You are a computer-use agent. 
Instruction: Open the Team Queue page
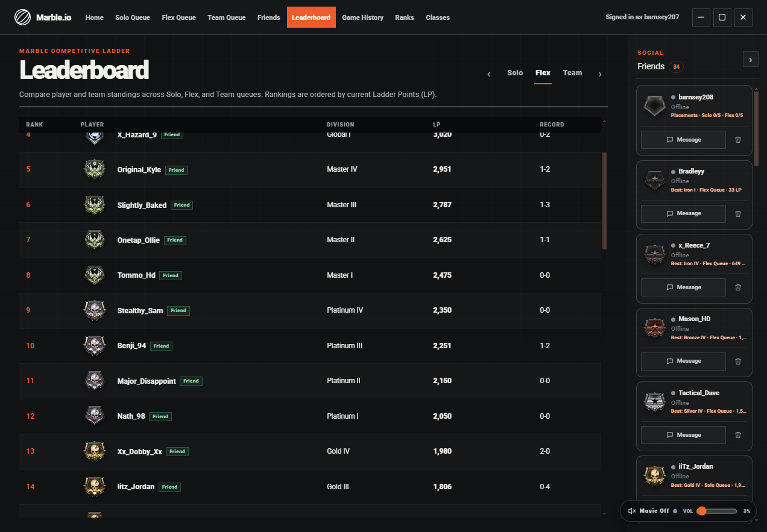pos(227,17)
